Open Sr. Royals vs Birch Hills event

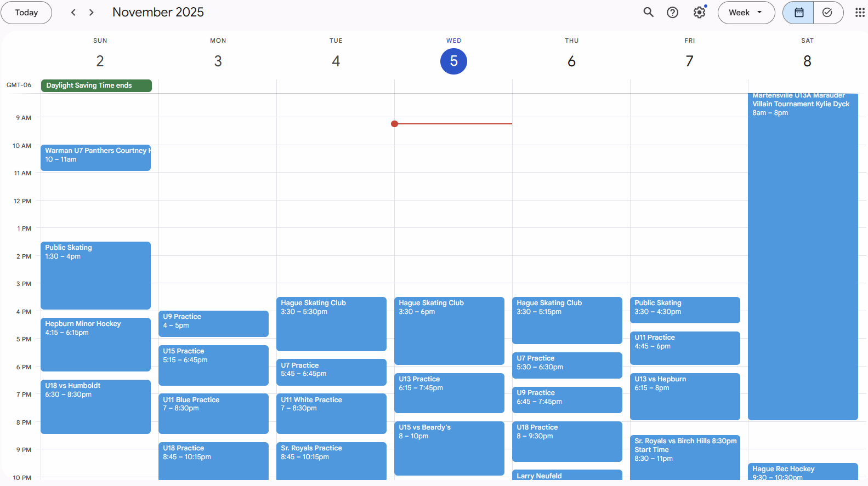685,456
